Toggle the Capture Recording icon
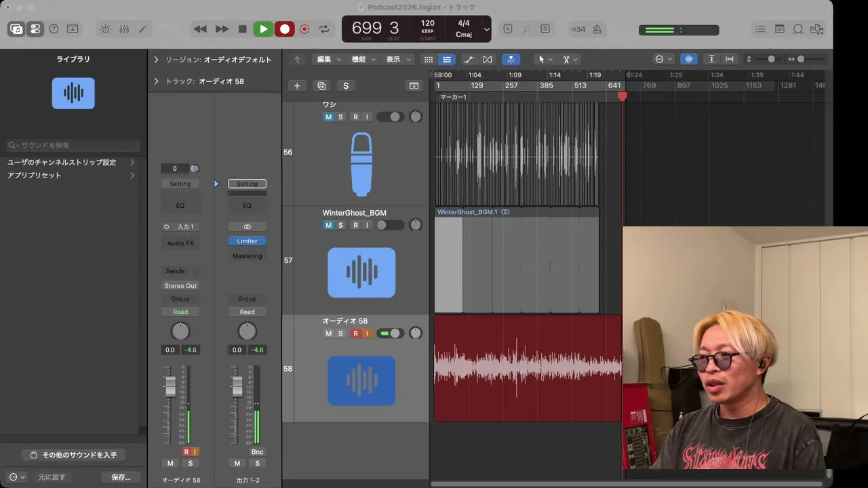Viewport: 868px width, 488px height. 304,29
